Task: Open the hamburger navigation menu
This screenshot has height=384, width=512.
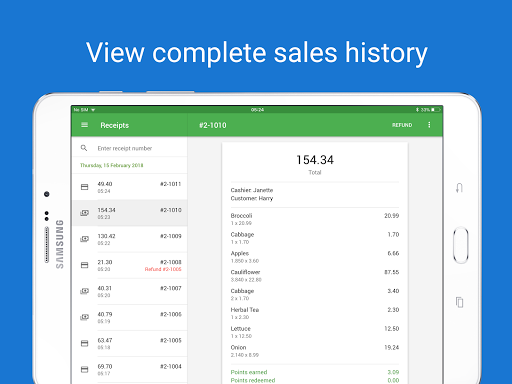Action: [84, 125]
